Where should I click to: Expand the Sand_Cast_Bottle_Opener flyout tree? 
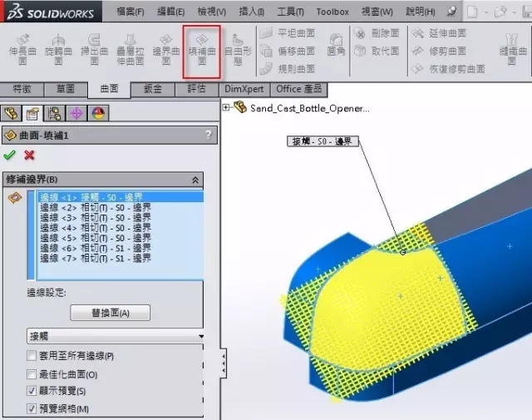point(225,107)
